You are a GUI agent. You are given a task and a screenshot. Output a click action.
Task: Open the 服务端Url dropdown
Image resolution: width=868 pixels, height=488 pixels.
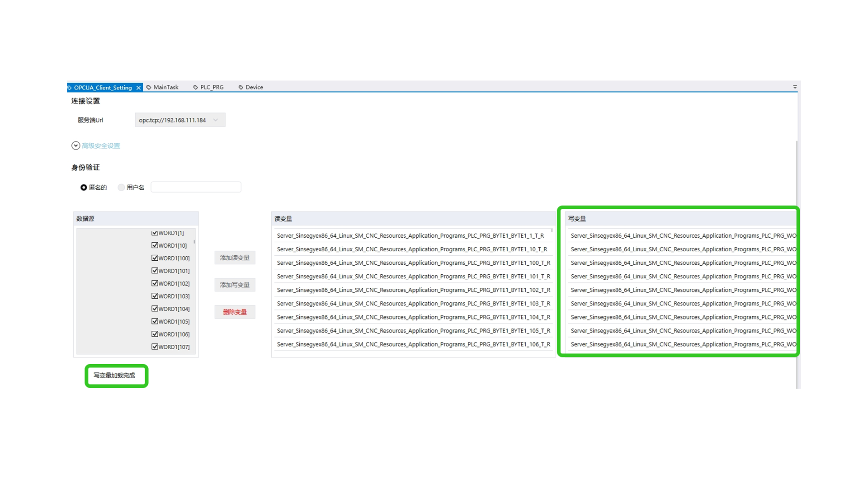coord(216,120)
